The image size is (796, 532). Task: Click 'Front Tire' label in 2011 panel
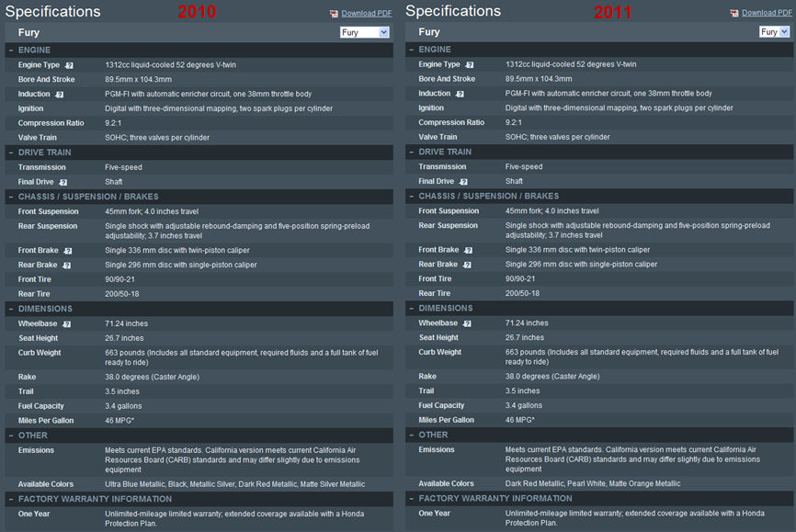[x=435, y=279]
